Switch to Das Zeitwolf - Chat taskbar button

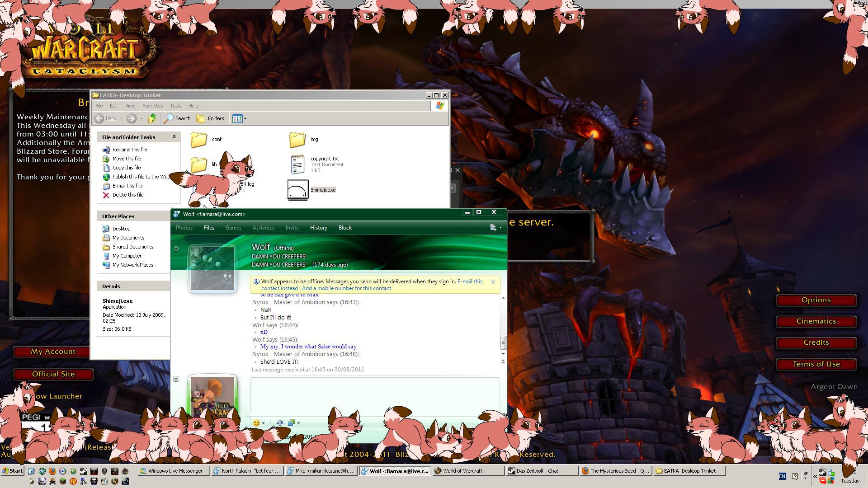tap(542, 471)
